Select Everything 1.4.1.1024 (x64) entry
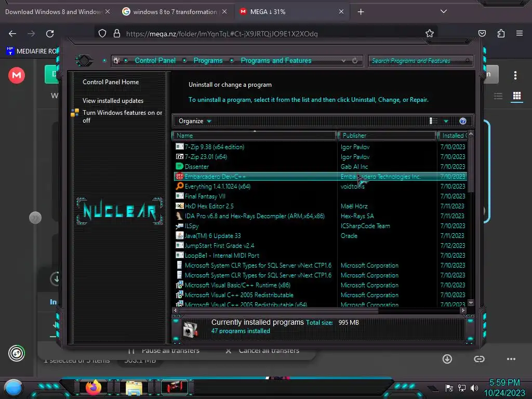This screenshot has width=532, height=399. pos(320,187)
